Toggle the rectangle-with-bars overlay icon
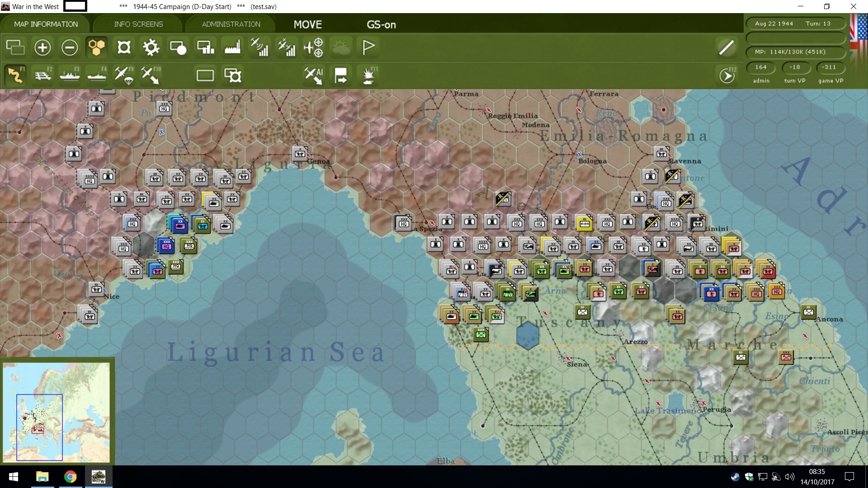This screenshot has width=868, height=488. [x=205, y=47]
